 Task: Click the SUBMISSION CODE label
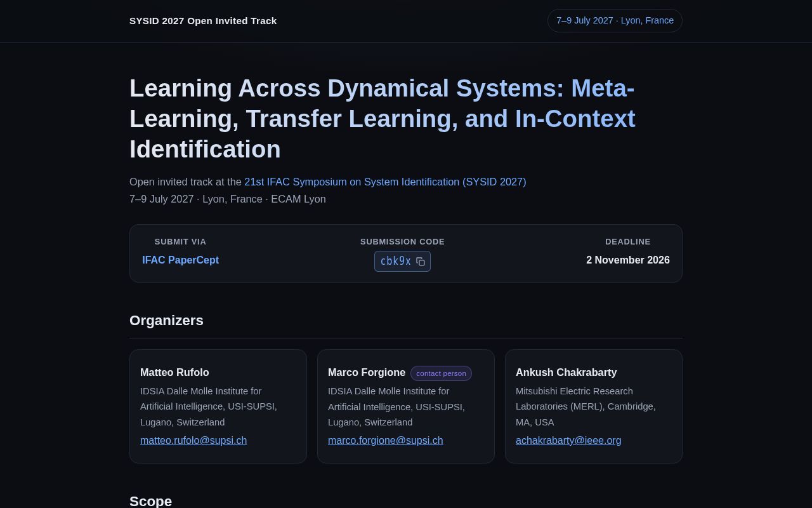(x=402, y=242)
